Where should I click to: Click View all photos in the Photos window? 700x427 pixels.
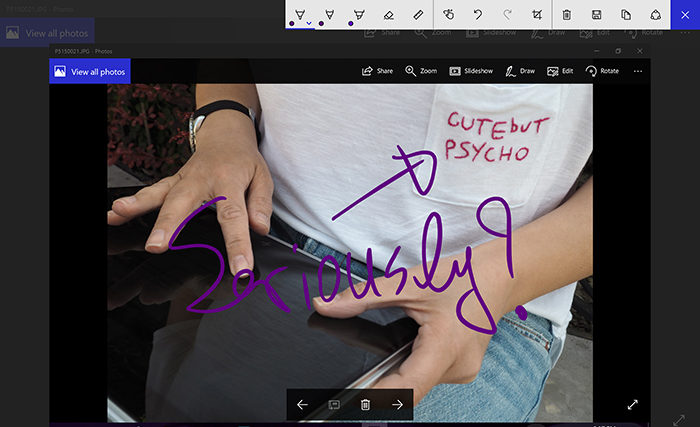[90, 71]
